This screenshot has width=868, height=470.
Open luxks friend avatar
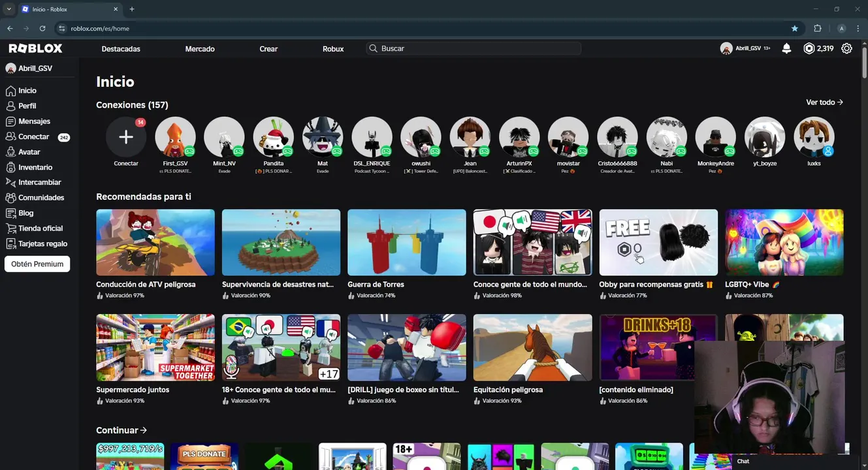click(x=814, y=137)
